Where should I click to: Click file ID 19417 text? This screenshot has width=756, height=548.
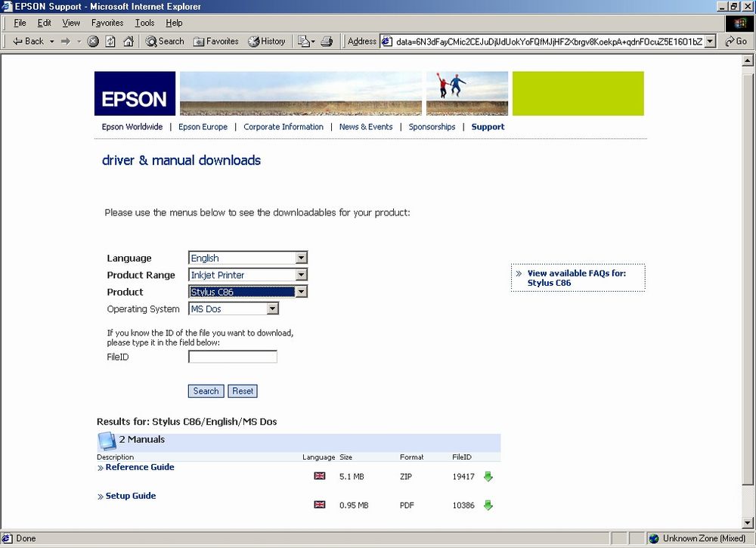tap(463, 477)
